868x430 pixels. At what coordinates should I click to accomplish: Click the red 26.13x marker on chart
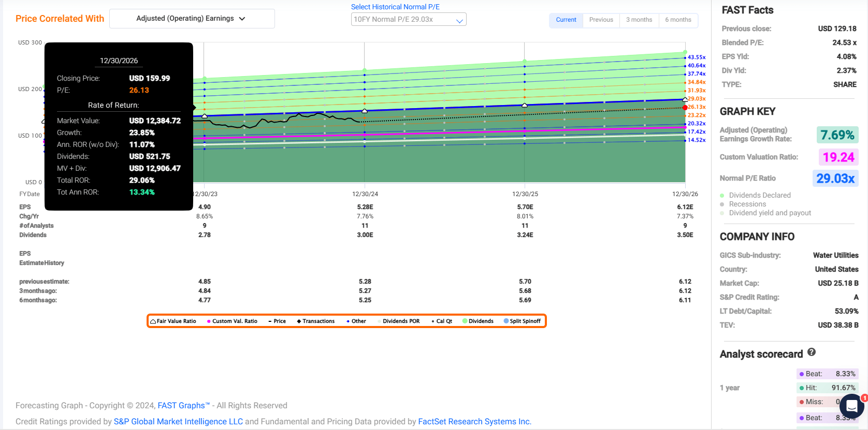pyautogui.click(x=685, y=108)
